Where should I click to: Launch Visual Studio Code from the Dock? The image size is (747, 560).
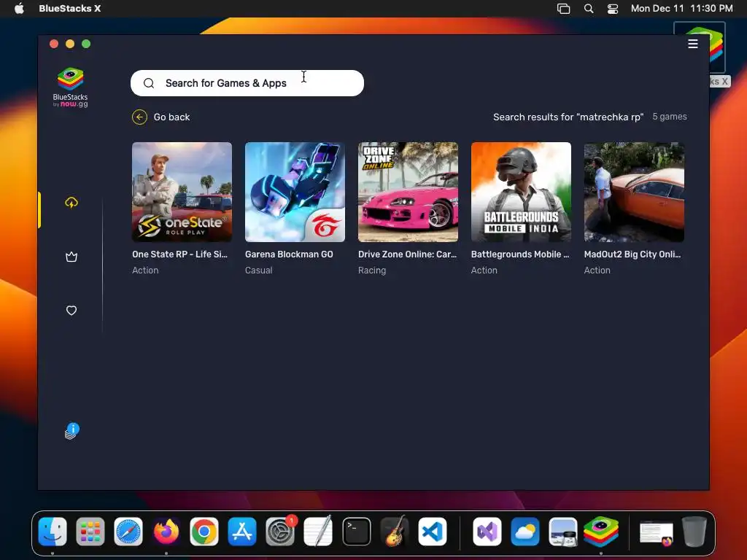(x=433, y=532)
